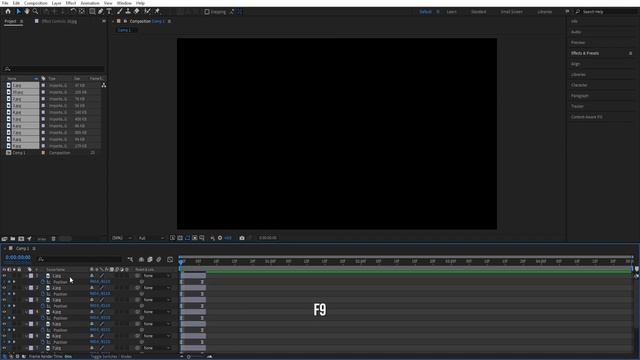Viewport: 640px width, 360px height.
Task: Hide layer 6 using its eye icon
Action: click(x=4, y=336)
